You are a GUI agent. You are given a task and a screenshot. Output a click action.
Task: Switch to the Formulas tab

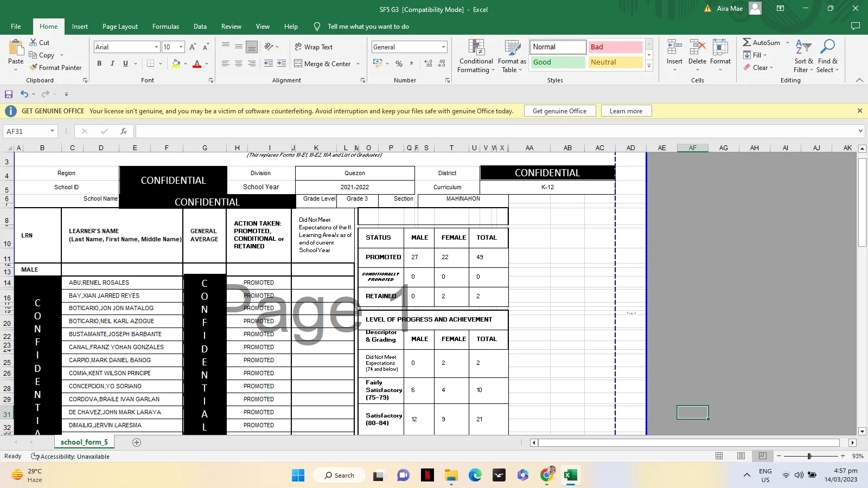point(165,27)
